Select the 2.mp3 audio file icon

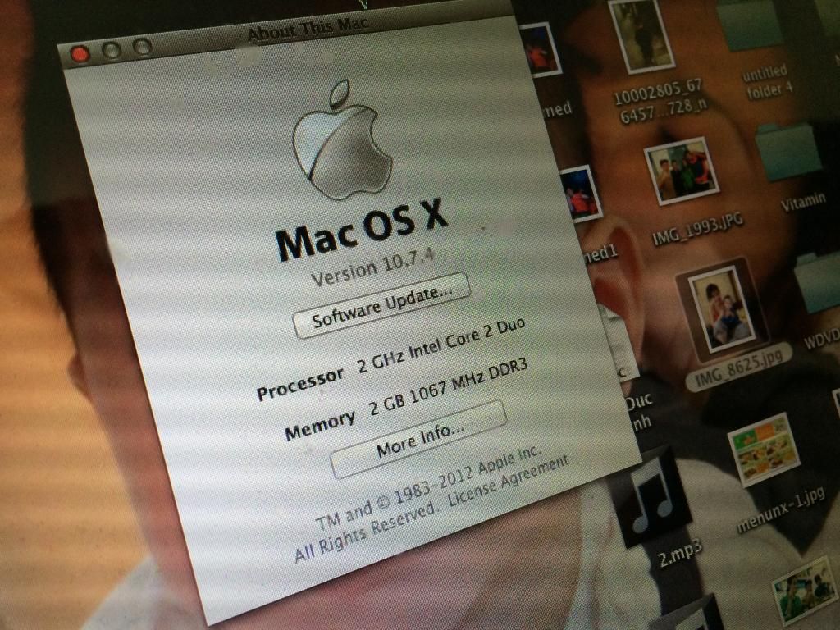[x=651, y=498]
